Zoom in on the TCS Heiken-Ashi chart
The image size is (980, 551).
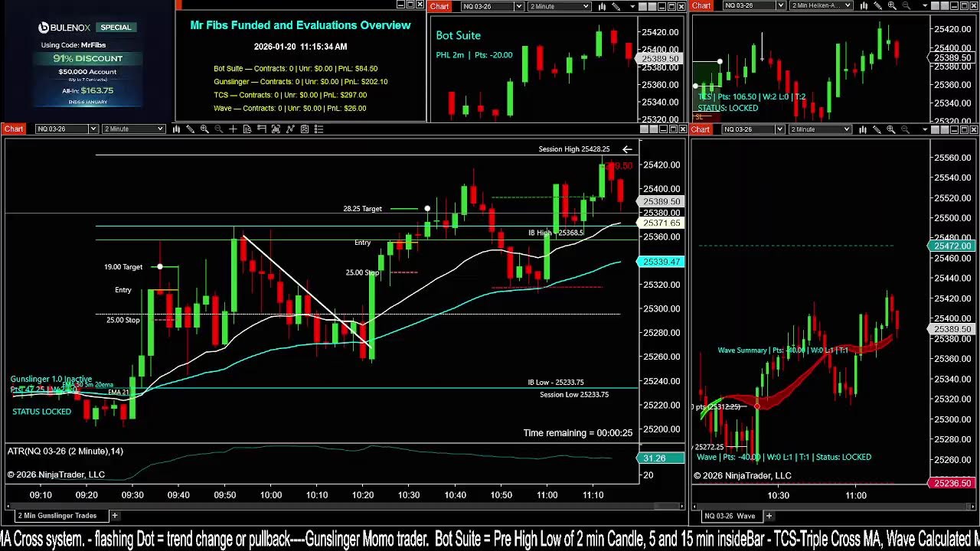pos(892,6)
